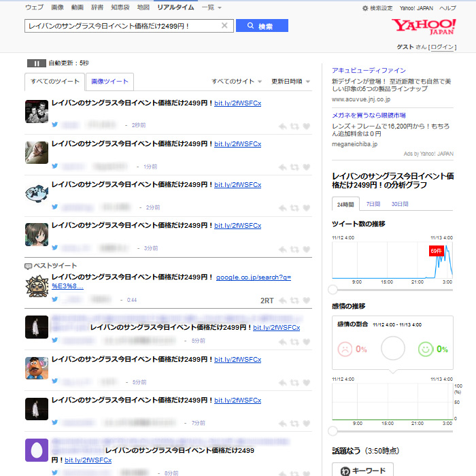The image size is (476, 476).
Task: Expand the すべてのサイト filter dropdown
Action: tap(237, 82)
